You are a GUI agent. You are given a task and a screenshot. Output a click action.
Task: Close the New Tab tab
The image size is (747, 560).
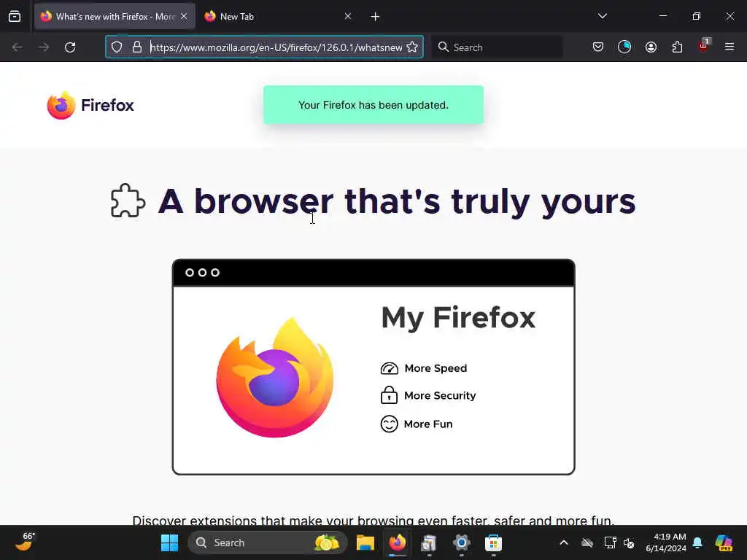(348, 16)
